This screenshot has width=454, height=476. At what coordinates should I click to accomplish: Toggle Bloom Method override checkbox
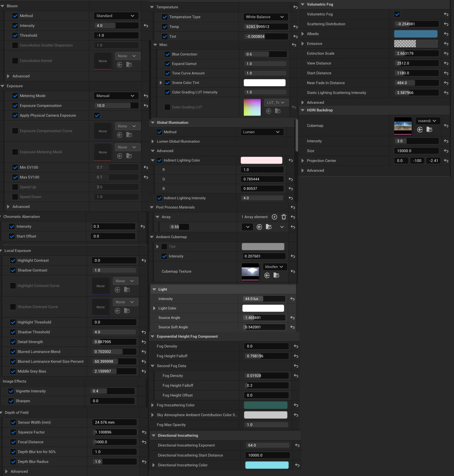coord(15,16)
